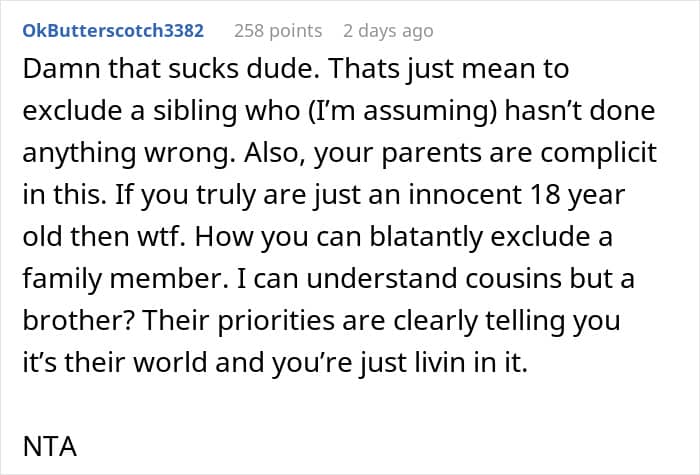Click the phrase 'blatantly exclude a'
This screenshot has width=700, height=475.
click(x=491, y=237)
